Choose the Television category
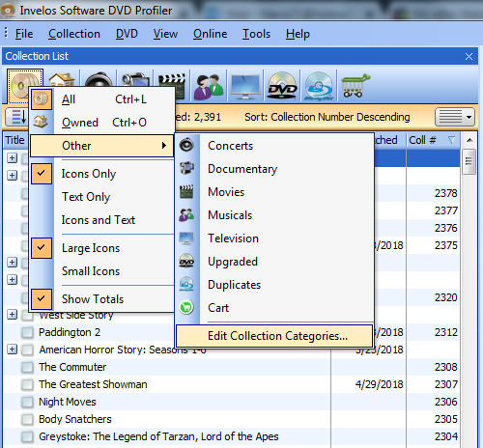483x448 pixels. pyautogui.click(x=233, y=238)
